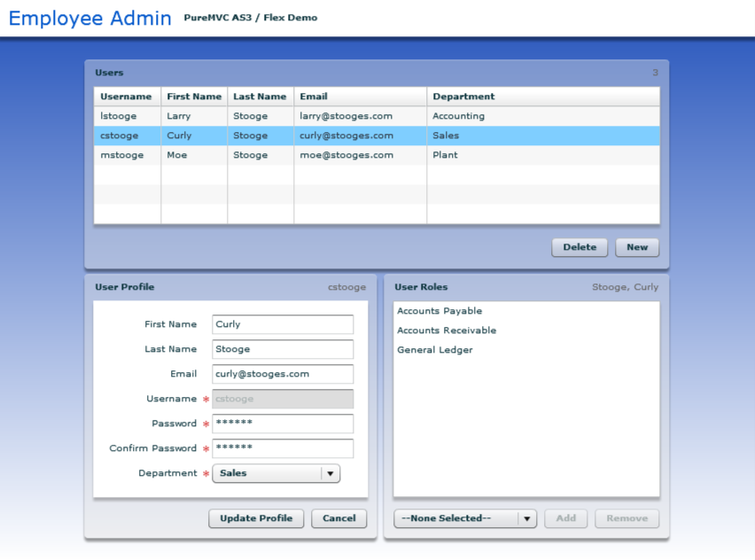
Task: Click the Employee Admin title
Action: click(90, 19)
